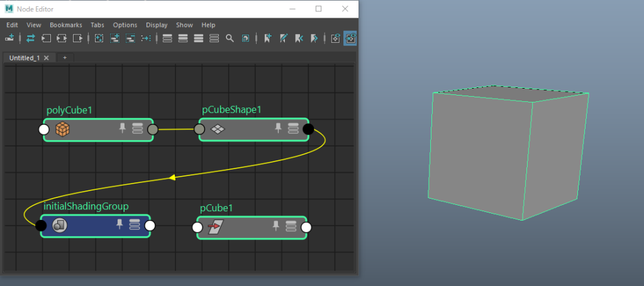Select the pCube1 node title
This screenshot has width=644, height=286.
click(x=216, y=208)
